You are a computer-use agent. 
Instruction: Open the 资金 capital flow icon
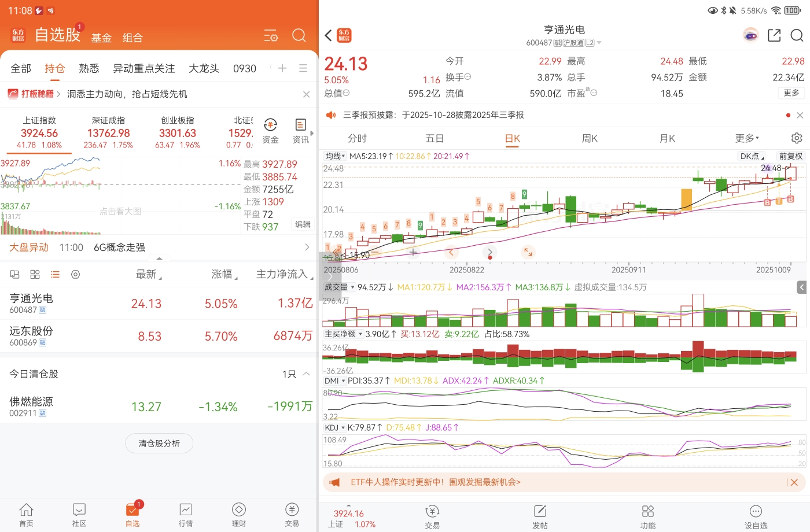click(270, 131)
